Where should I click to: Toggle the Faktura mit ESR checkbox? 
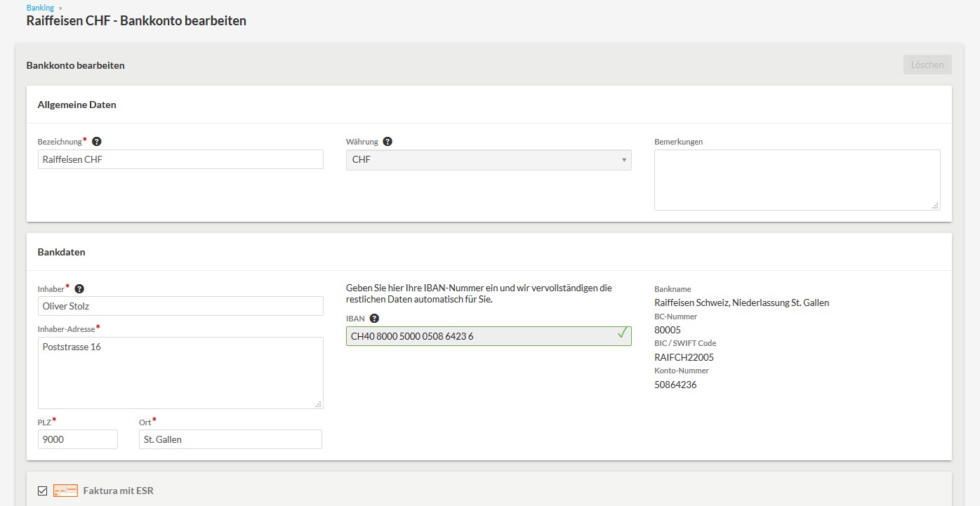43,491
